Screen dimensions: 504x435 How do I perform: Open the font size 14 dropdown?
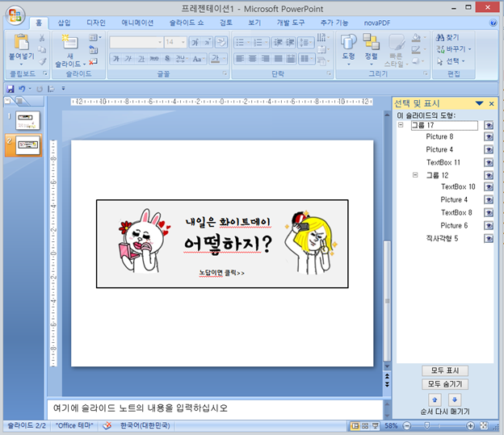point(183,42)
